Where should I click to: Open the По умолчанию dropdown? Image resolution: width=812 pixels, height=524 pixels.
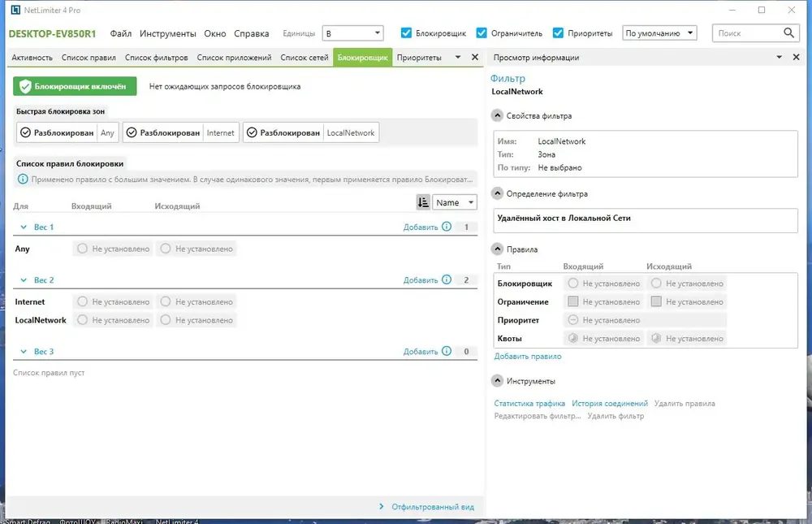tap(659, 33)
